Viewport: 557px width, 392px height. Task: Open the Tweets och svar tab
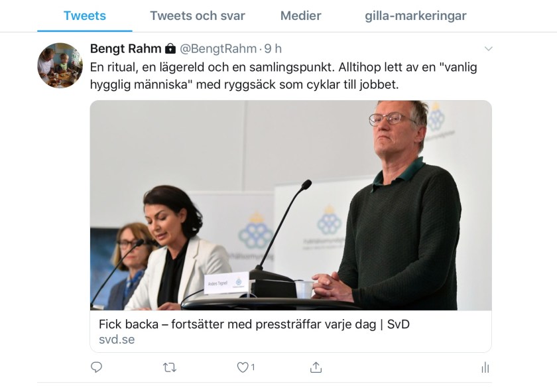[198, 16]
